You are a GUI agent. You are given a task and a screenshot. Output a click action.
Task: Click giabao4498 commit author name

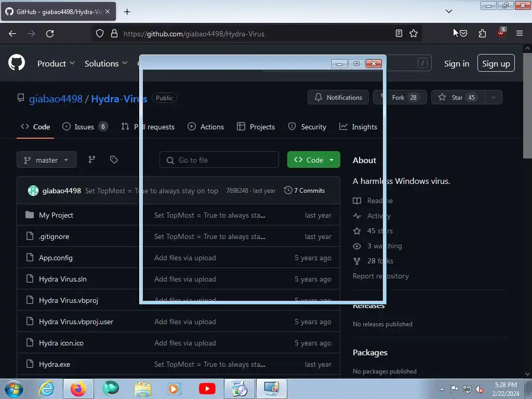(x=62, y=191)
